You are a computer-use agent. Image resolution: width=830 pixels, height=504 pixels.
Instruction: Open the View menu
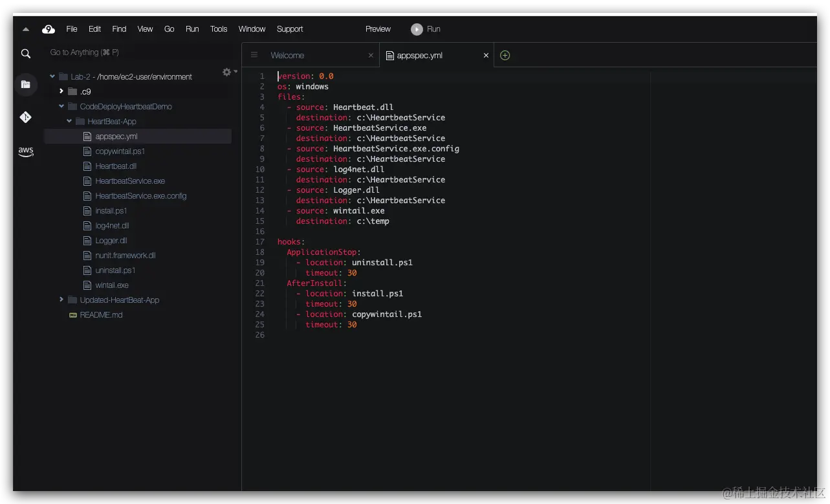tap(145, 29)
